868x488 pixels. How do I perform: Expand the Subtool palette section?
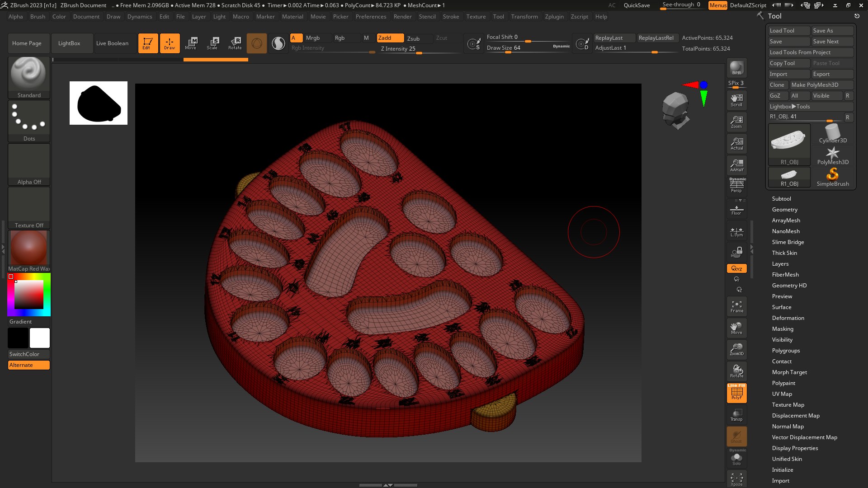point(781,199)
